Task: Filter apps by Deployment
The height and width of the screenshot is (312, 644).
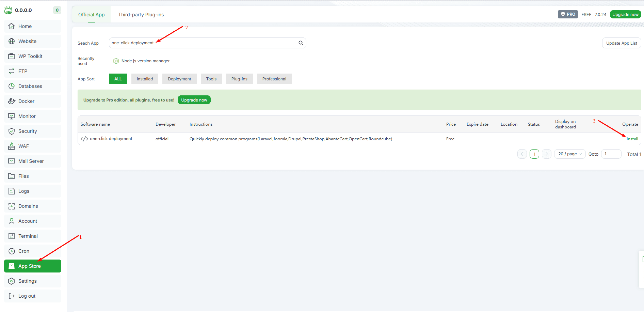Action: 179,79
